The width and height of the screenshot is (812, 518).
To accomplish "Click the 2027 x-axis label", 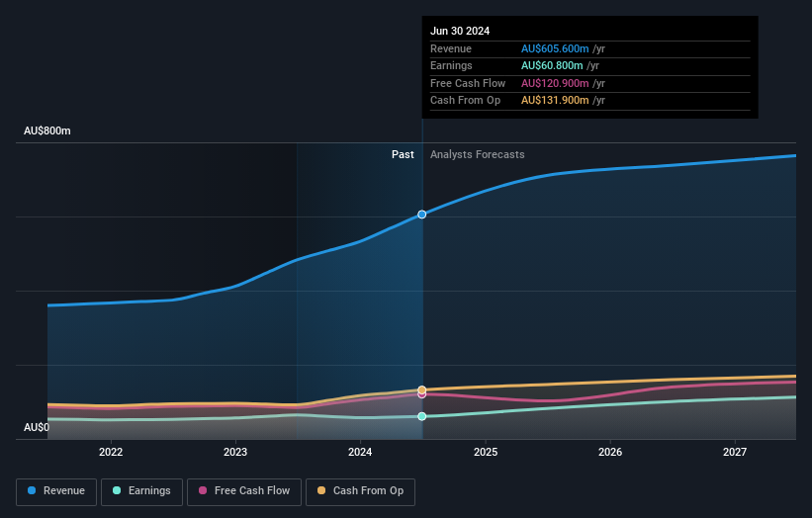I will tap(734, 452).
